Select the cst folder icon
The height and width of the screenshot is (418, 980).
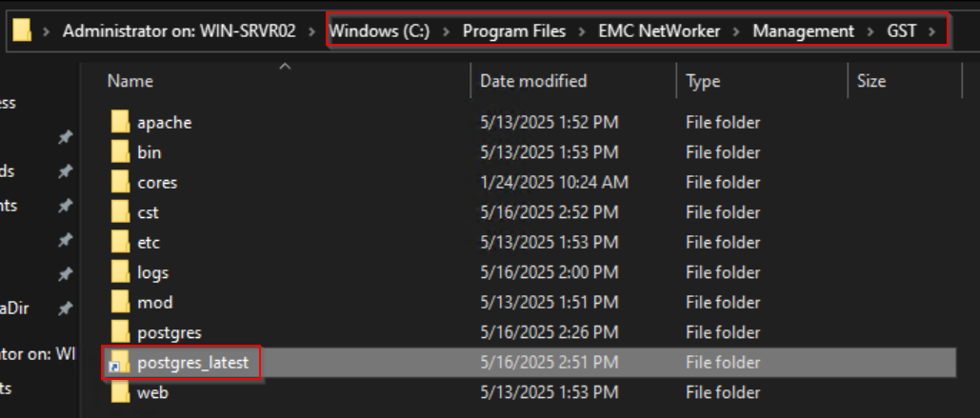[x=120, y=211]
